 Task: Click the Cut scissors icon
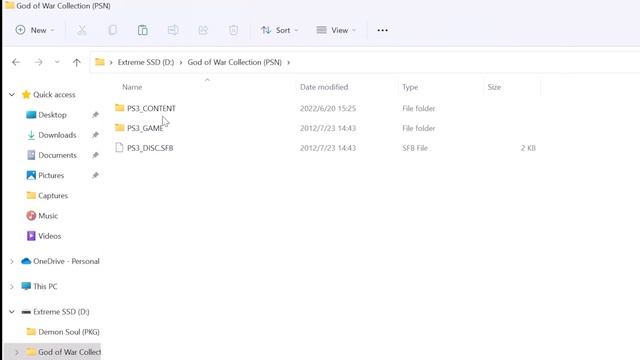(x=82, y=30)
